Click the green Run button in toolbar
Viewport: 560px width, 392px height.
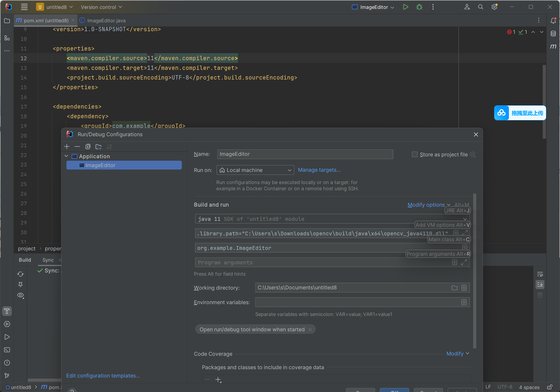click(x=405, y=7)
